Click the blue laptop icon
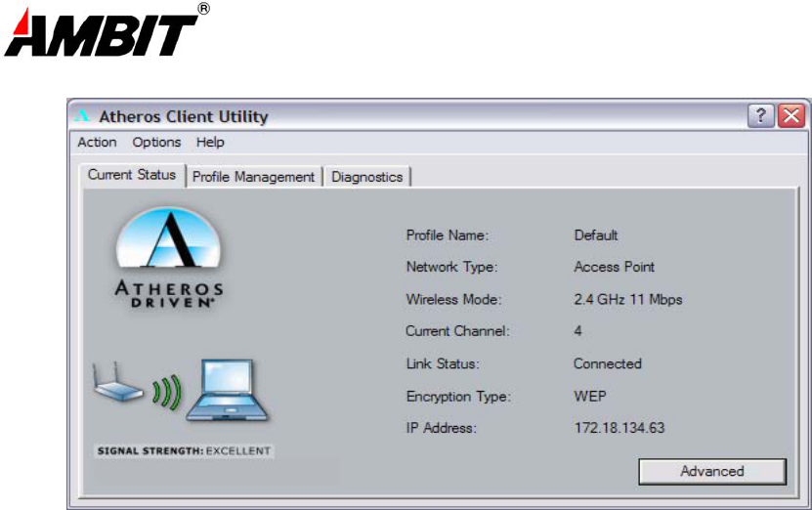812x510 pixels. pos(228,390)
